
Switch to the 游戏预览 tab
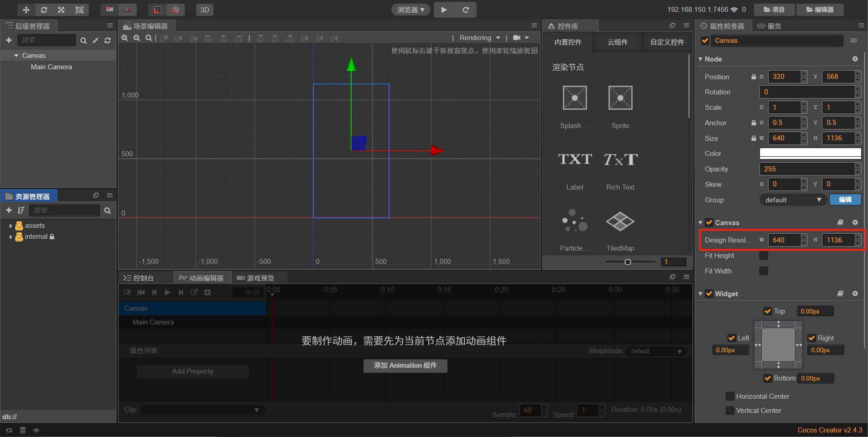[x=256, y=278]
